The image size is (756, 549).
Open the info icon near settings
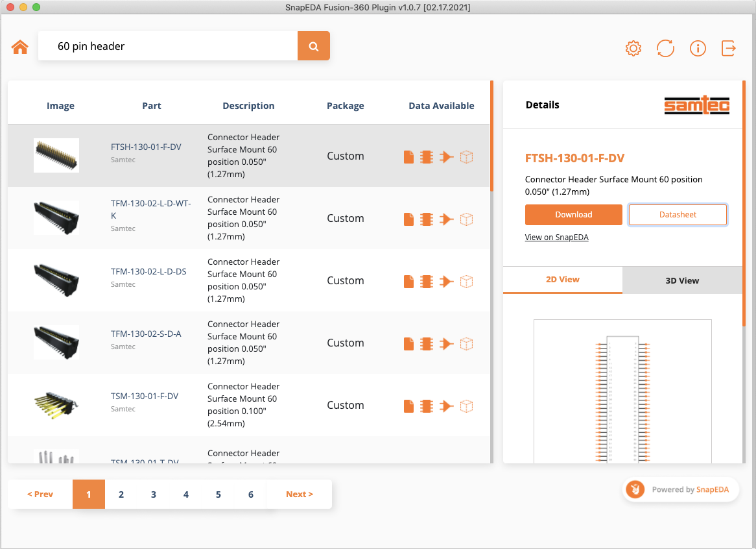(x=698, y=47)
